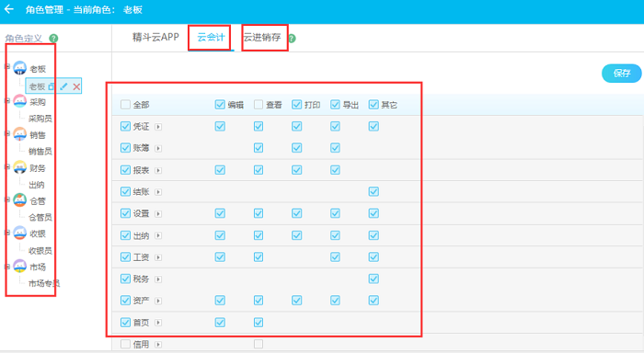Click help icon next to 云进销存 tab
This screenshot has height=353, width=644.
292,39
